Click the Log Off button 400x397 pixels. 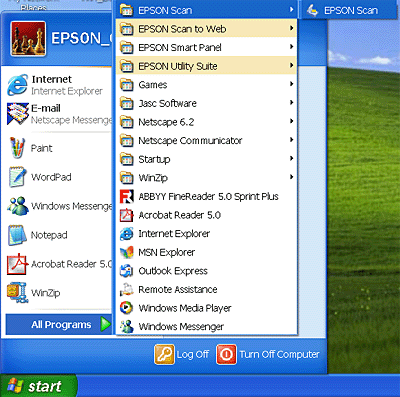[182, 354]
